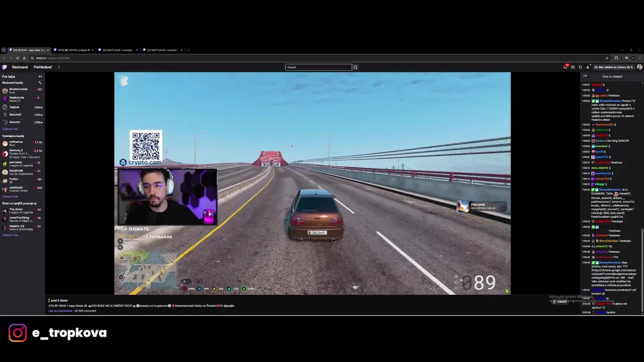
Task: Open JoranTheViking's channel
Action: (22, 219)
